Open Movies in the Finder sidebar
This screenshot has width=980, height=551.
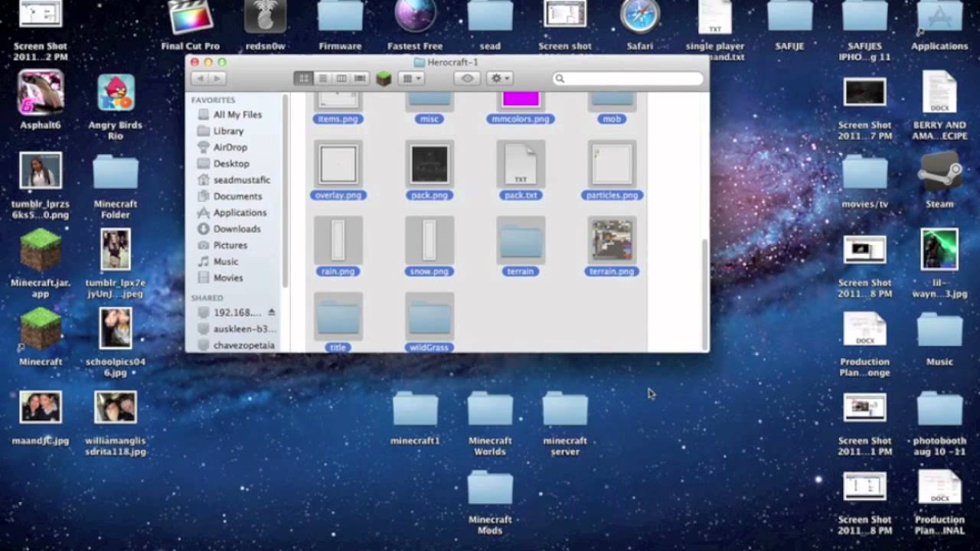coord(227,278)
